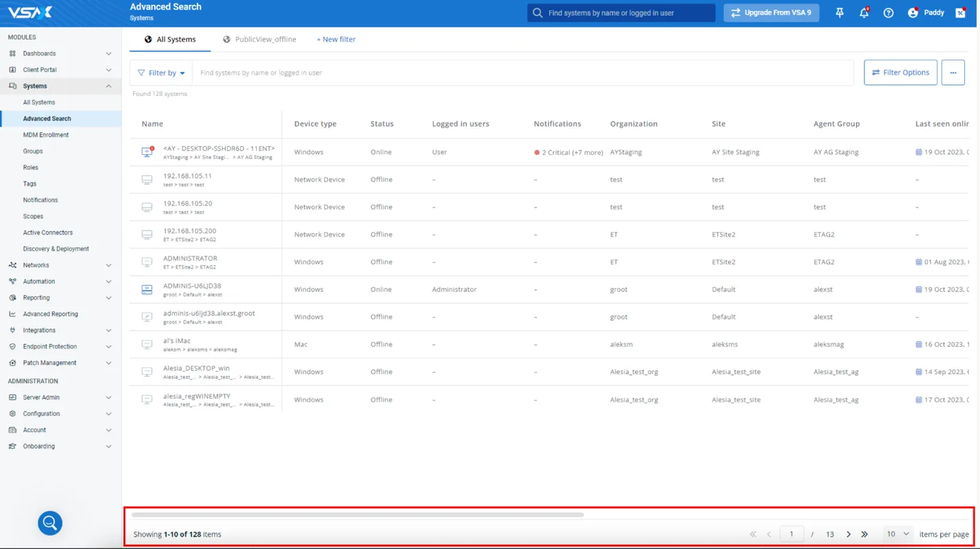Click the horizontal scrollbar below the table
Screen dimensions: 980x549
357,515
